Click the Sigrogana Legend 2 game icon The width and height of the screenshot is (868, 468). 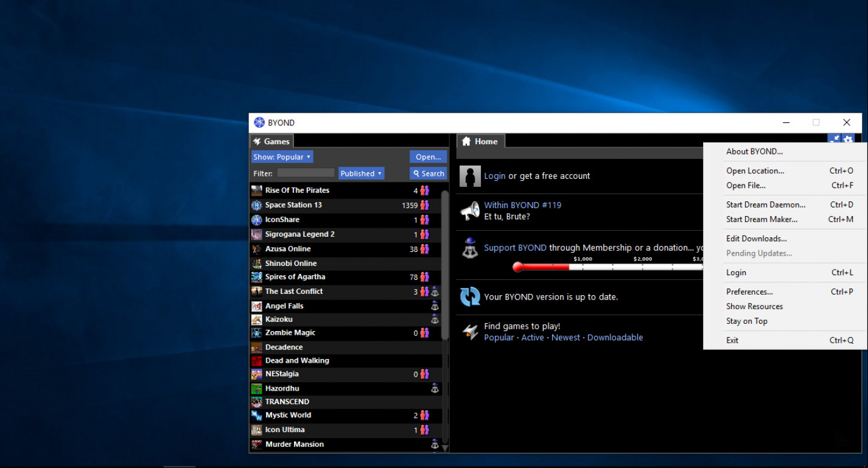click(x=257, y=234)
